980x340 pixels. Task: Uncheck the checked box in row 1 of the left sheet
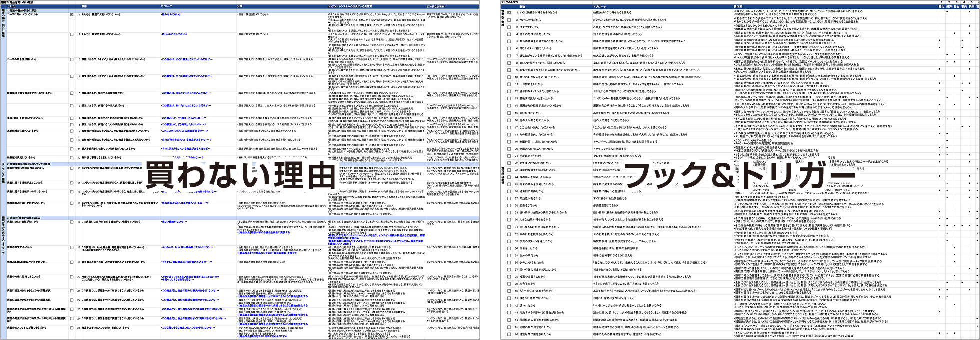[72, 15]
